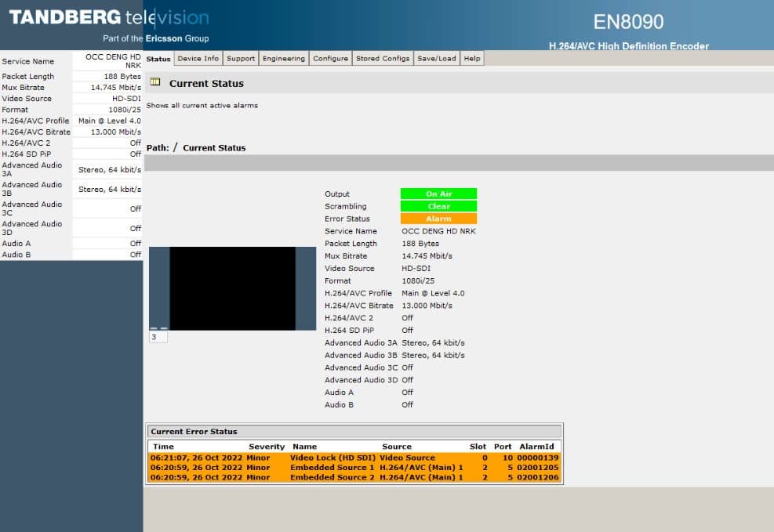Switch to the Device Info tab
Image resolution: width=774 pixels, height=532 pixels.
198,57
